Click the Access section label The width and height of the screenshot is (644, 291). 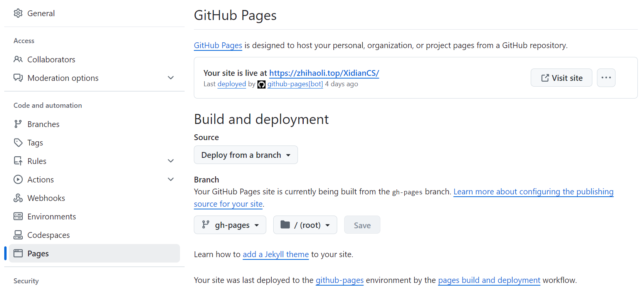[x=24, y=41]
